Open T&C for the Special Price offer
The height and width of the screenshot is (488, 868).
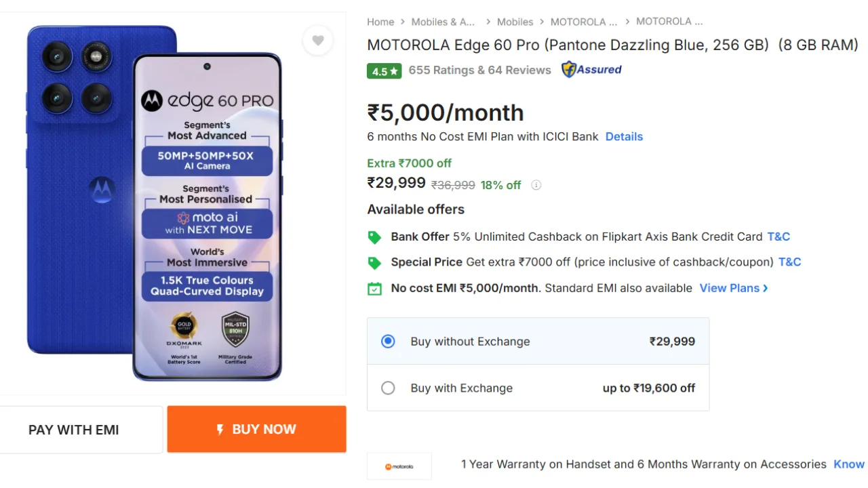(x=789, y=262)
